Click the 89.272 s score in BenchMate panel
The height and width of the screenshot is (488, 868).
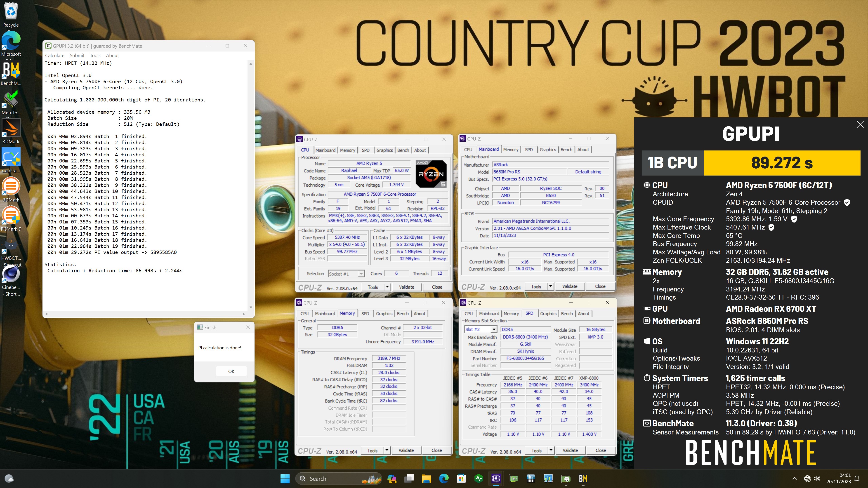pos(782,163)
